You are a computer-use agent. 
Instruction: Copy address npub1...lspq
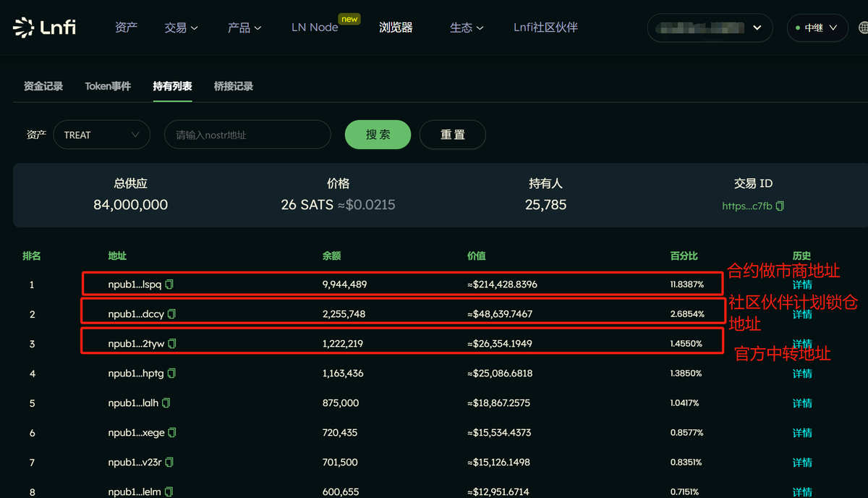(x=169, y=284)
